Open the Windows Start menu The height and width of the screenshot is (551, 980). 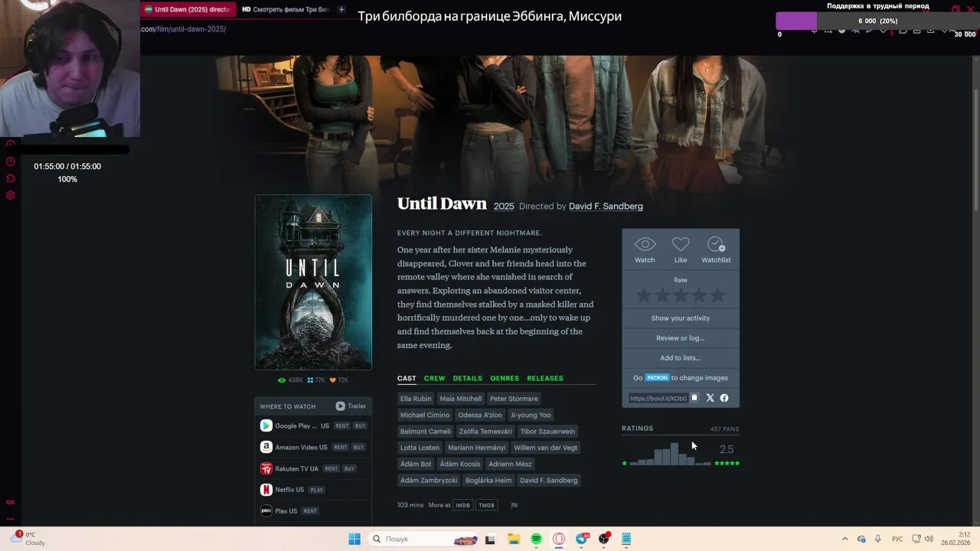point(354,539)
